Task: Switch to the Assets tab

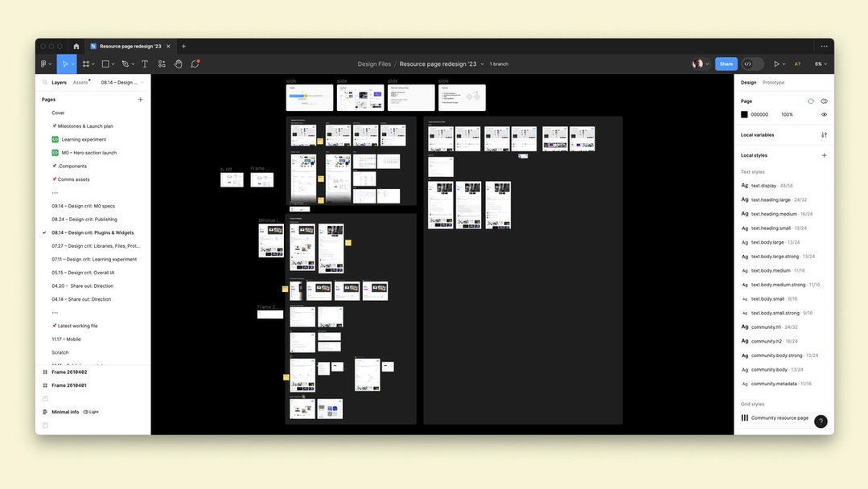Action: (80, 81)
